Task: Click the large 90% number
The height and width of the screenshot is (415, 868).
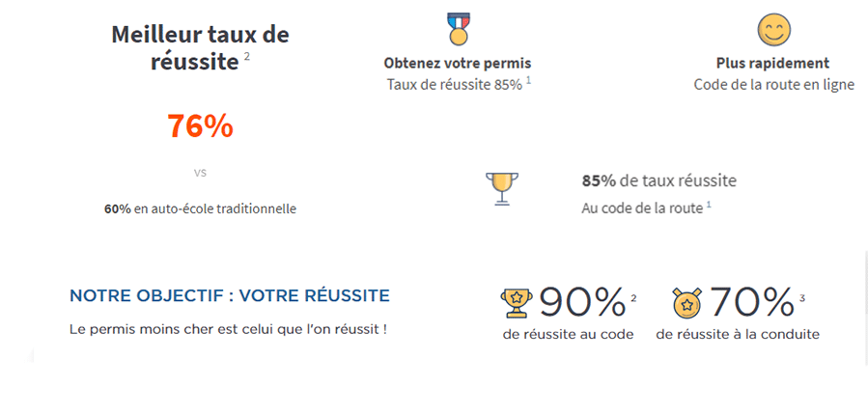Action: pyautogui.click(x=582, y=303)
